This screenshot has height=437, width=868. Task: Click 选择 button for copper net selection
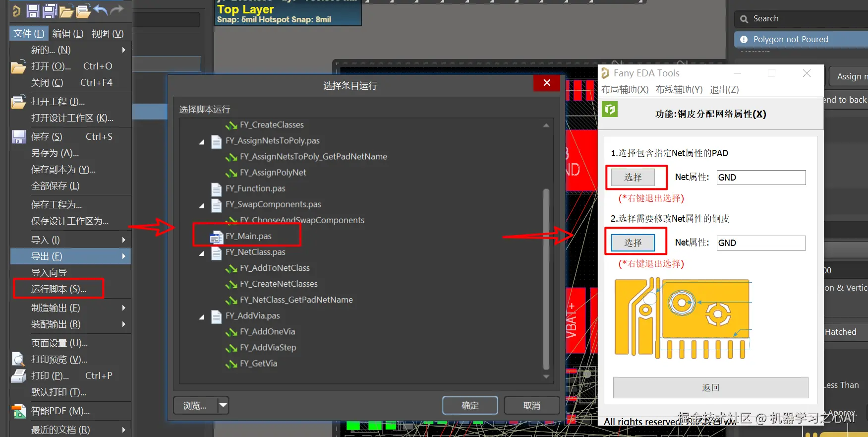pyautogui.click(x=633, y=243)
